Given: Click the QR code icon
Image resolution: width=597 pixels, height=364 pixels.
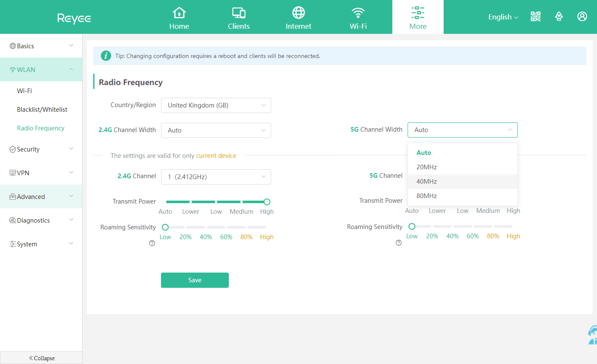Looking at the screenshot, I should tap(536, 17).
